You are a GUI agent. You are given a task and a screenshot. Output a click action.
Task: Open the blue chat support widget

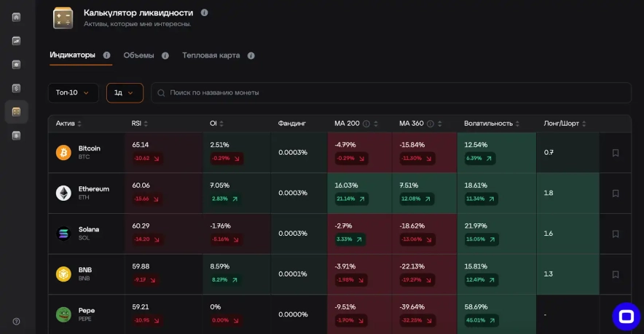click(x=626, y=316)
